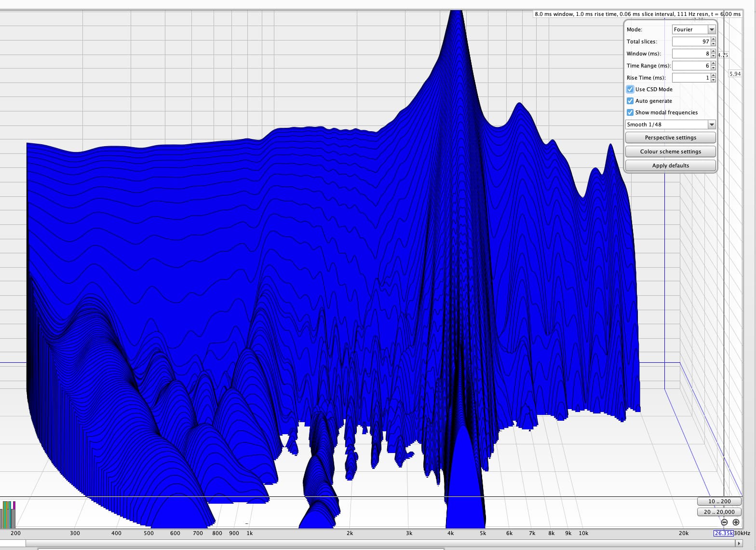Image resolution: width=756 pixels, height=550 pixels.
Task: Open the Mode Fourier dropdown
Action: pyautogui.click(x=694, y=29)
